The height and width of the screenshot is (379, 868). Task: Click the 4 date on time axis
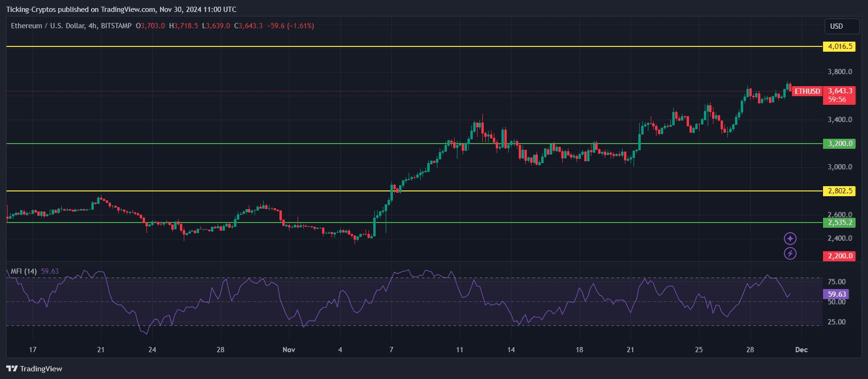(340, 350)
